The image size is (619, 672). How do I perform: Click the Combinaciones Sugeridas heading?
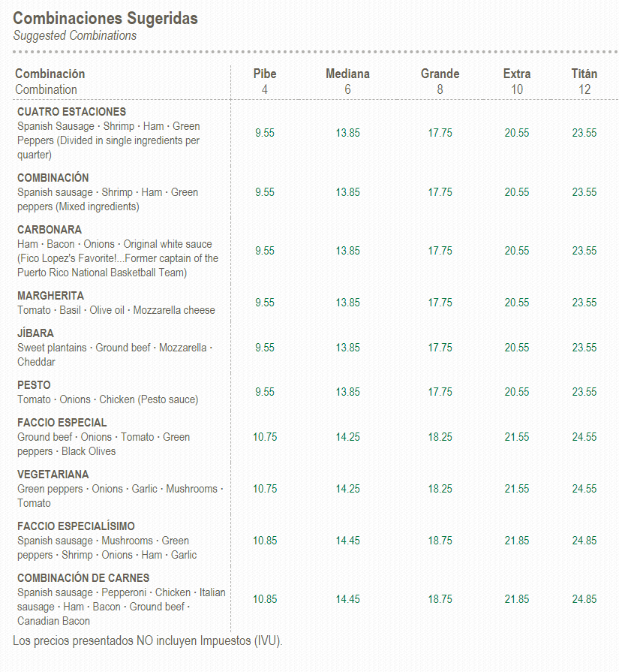106,18
